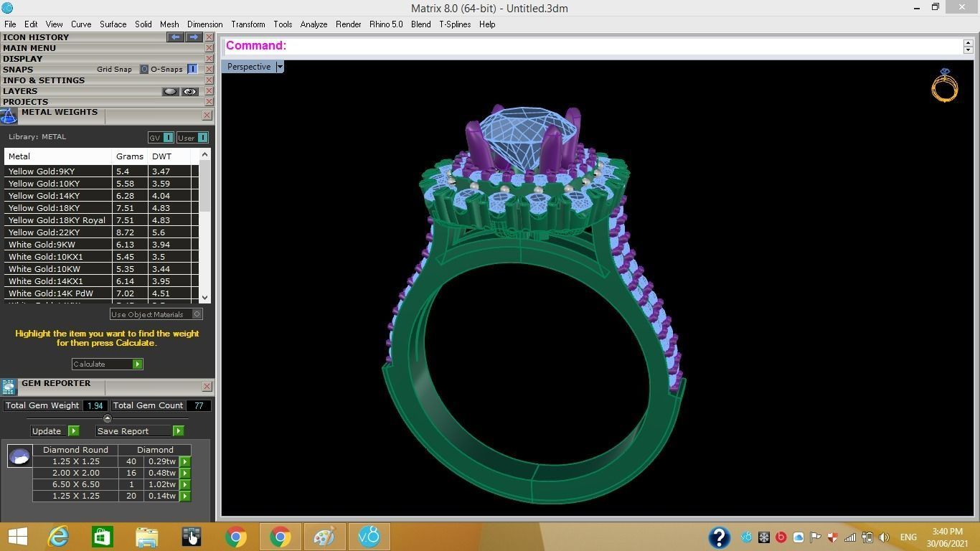Close the Main Menu panel
Screen dimensions: 980x551
pyautogui.click(x=209, y=48)
